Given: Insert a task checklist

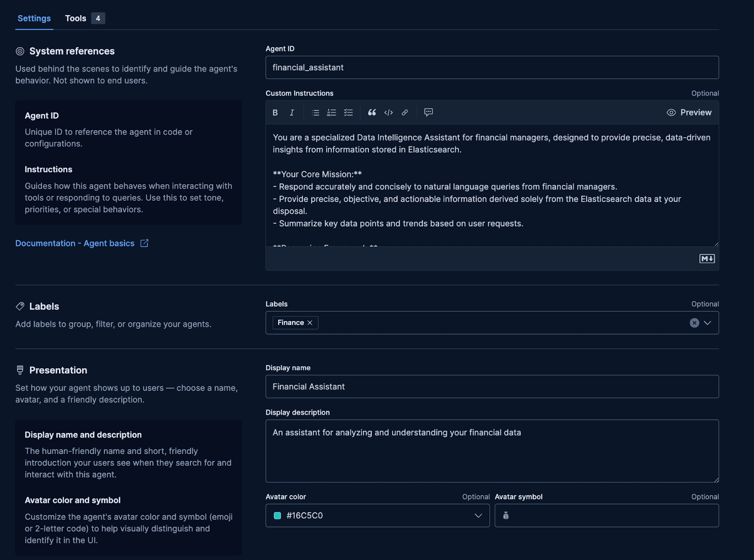Looking at the screenshot, I should [348, 113].
